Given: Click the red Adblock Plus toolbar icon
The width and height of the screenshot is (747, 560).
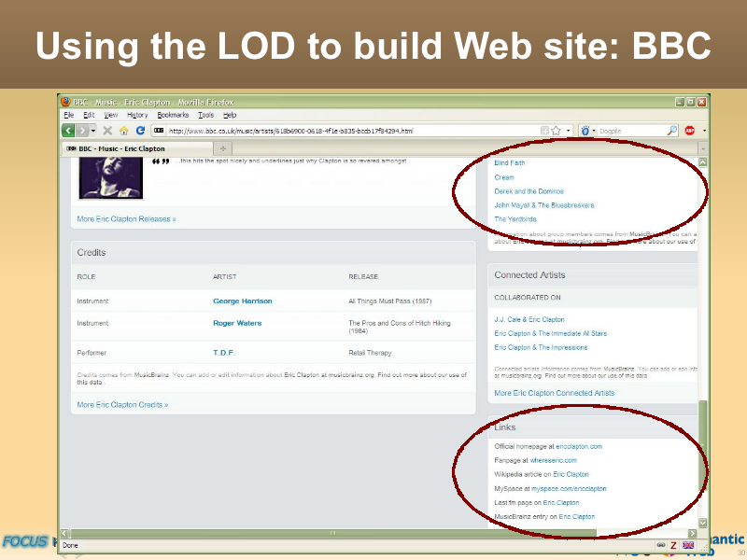Looking at the screenshot, I should tap(690, 131).
